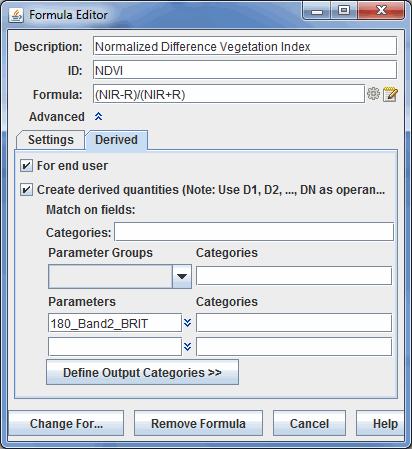This screenshot has height=449, width=412.
Task: Collapse the Advanced section double chevron
Action: pyautogui.click(x=98, y=117)
